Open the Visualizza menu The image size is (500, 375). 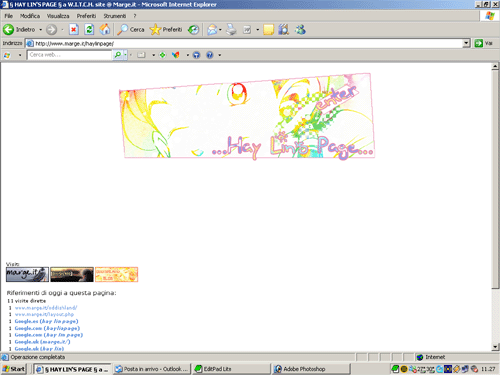click(58, 16)
